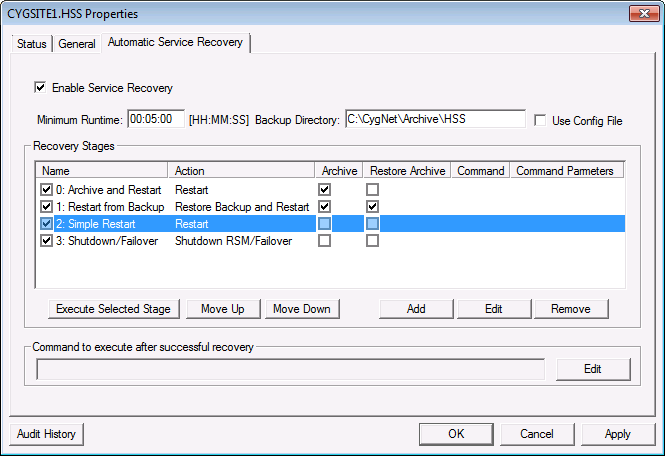This screenshot has height=456, width=665.
Task: Select the '3: Shutdown/Failover' row
Action: [330, 241]
